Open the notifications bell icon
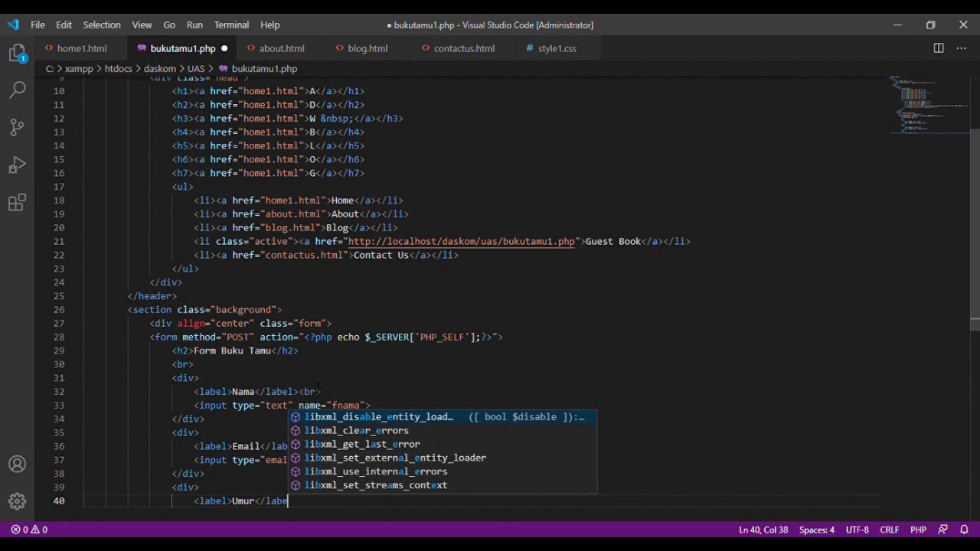The image size is (980, 551). click(x=964, y=530)
